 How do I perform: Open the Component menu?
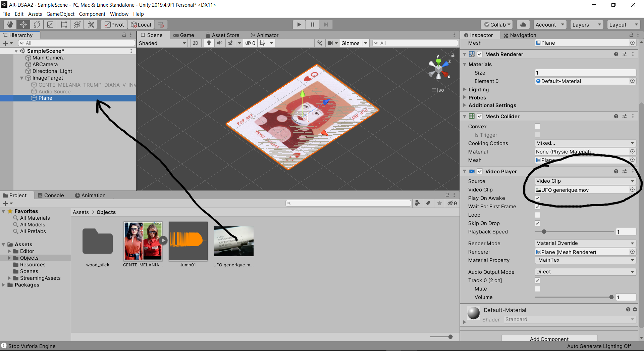92,14
